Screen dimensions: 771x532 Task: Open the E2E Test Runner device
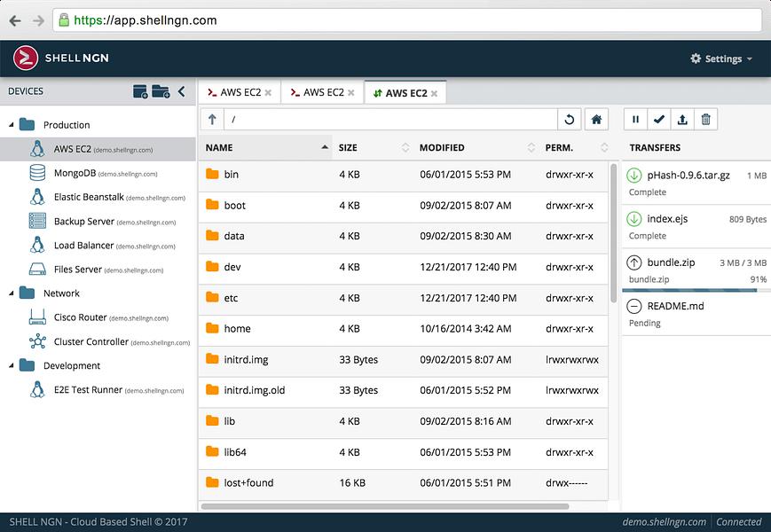point(98,389)
